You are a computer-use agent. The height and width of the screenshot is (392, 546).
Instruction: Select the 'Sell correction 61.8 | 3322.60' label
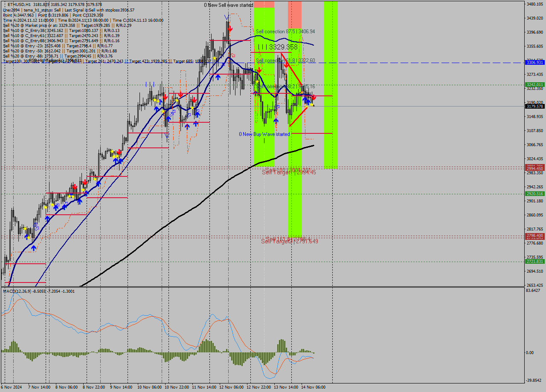coord(285,61)
